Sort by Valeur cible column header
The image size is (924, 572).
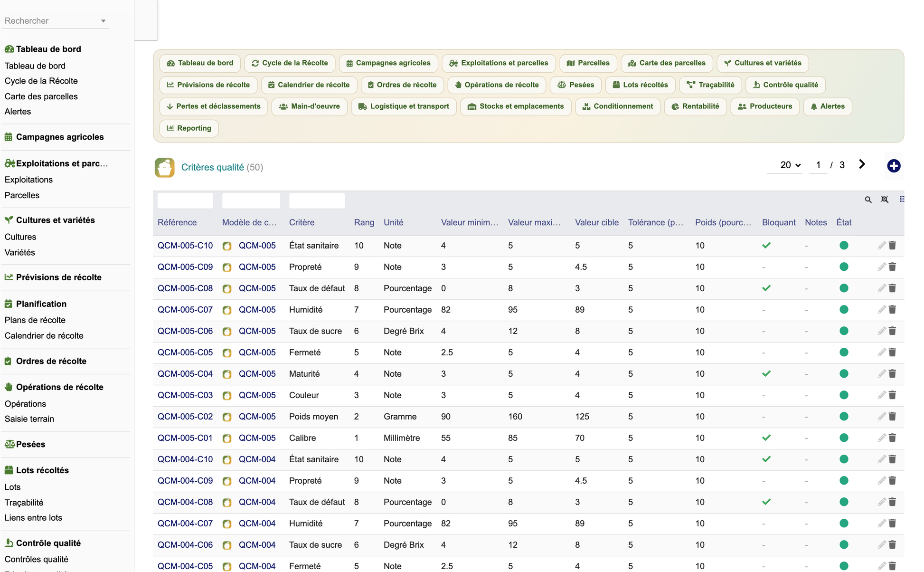pos(596,222)
